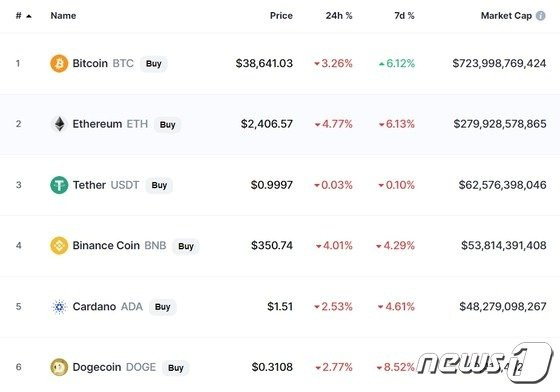Click the Buy button beside Dogecoin DOGE
Screen dimensions: 560x392
click(176, 368)
